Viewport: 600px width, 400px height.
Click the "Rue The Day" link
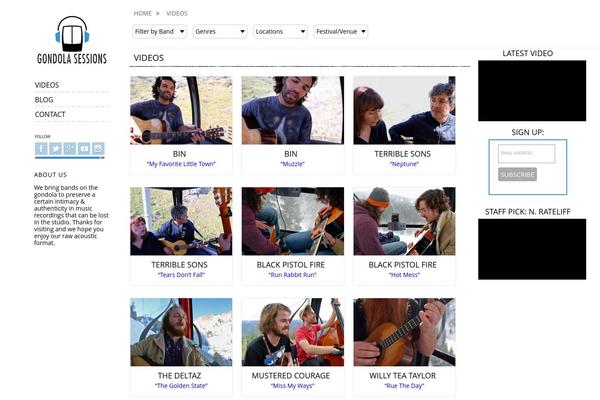tap(404, 386)
